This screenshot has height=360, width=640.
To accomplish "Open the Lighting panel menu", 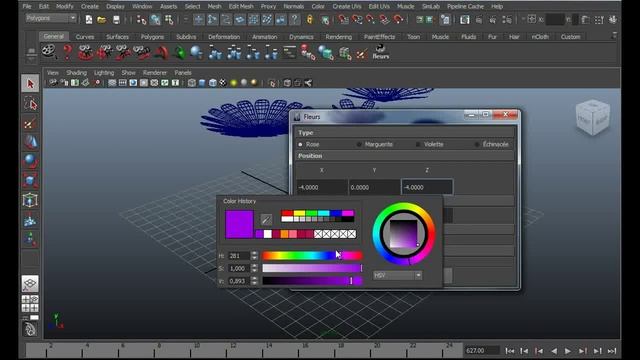I will click(104, 73).
